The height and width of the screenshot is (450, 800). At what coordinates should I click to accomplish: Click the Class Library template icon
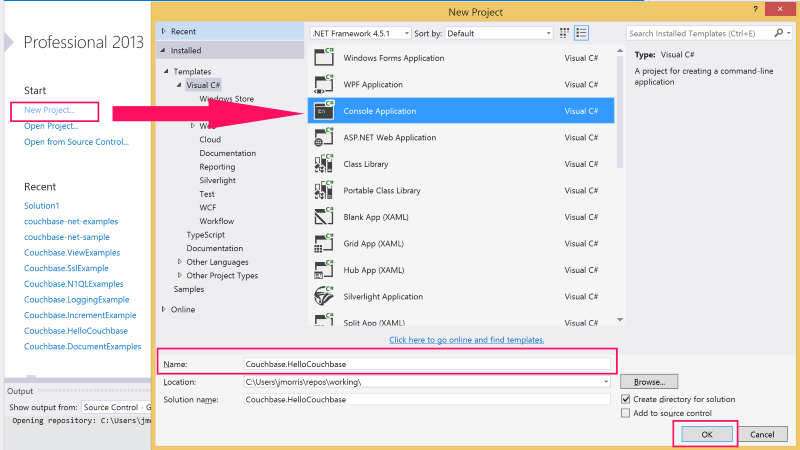click(324, 164)
